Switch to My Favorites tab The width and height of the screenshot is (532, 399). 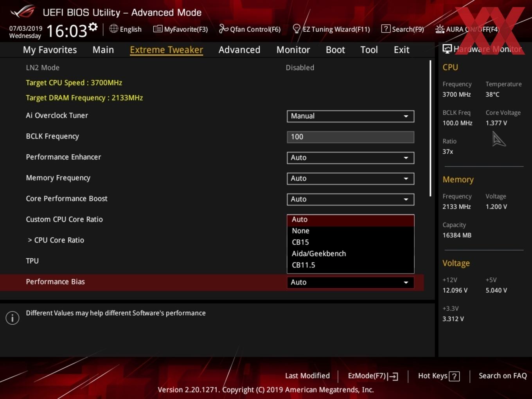click(50, 50)
